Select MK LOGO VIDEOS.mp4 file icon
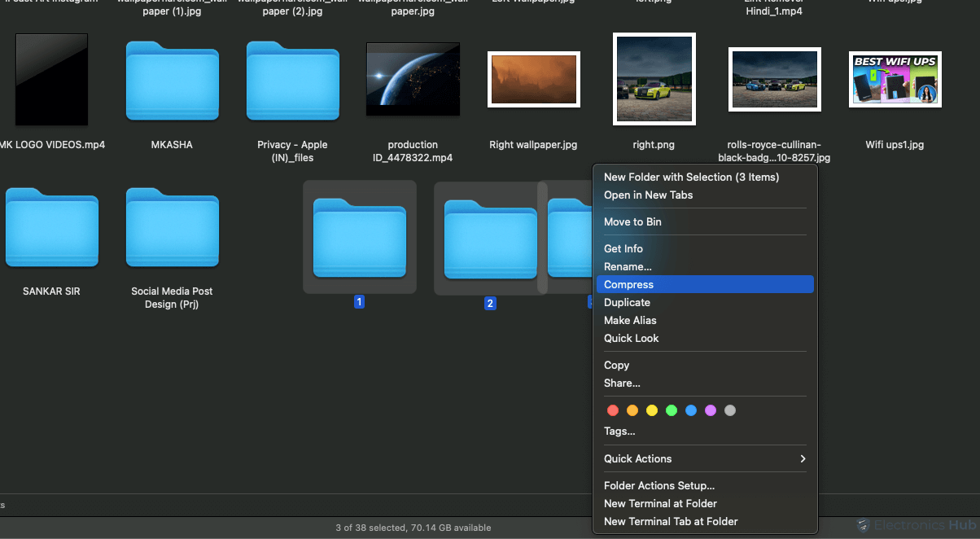980x539 pixels. [51, 79]
